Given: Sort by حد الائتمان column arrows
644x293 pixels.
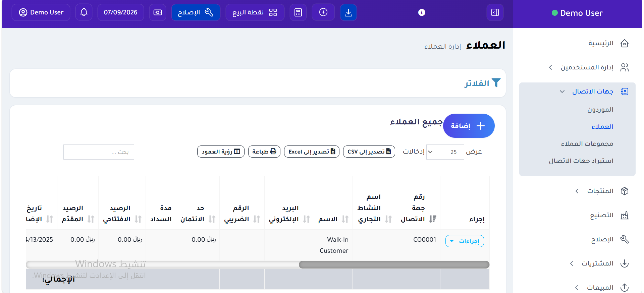Looking at the screenshot, I should tap(212, 219).
